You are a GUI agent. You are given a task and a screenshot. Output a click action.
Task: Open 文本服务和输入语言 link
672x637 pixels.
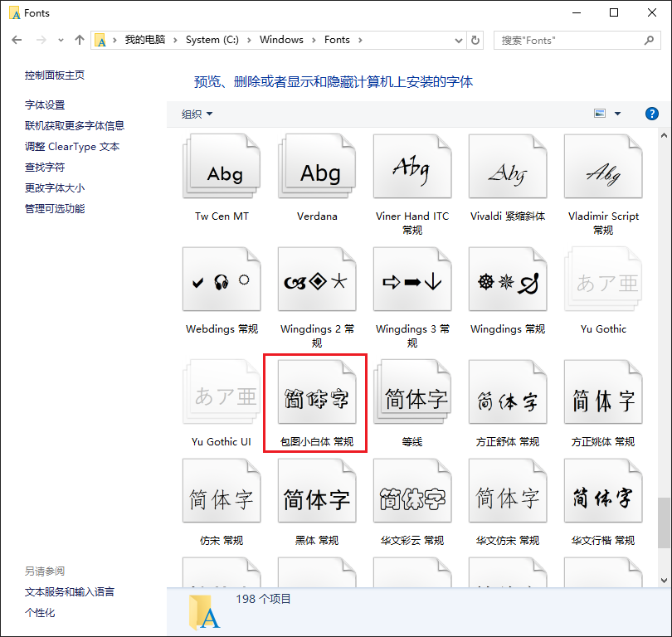pos(70,592)
